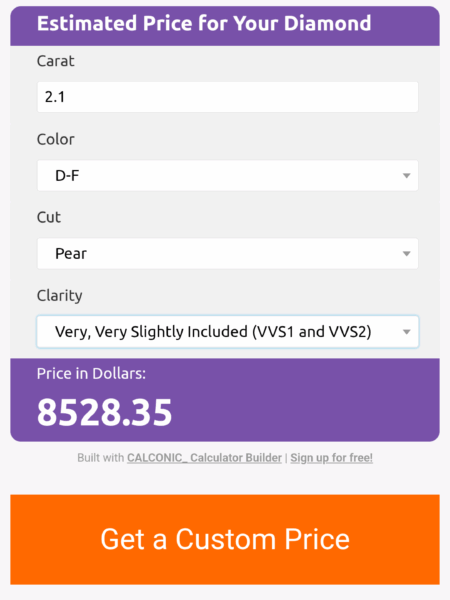Open the Clarity dropdown showing VVS1 and VVS2

coord(227,331)
